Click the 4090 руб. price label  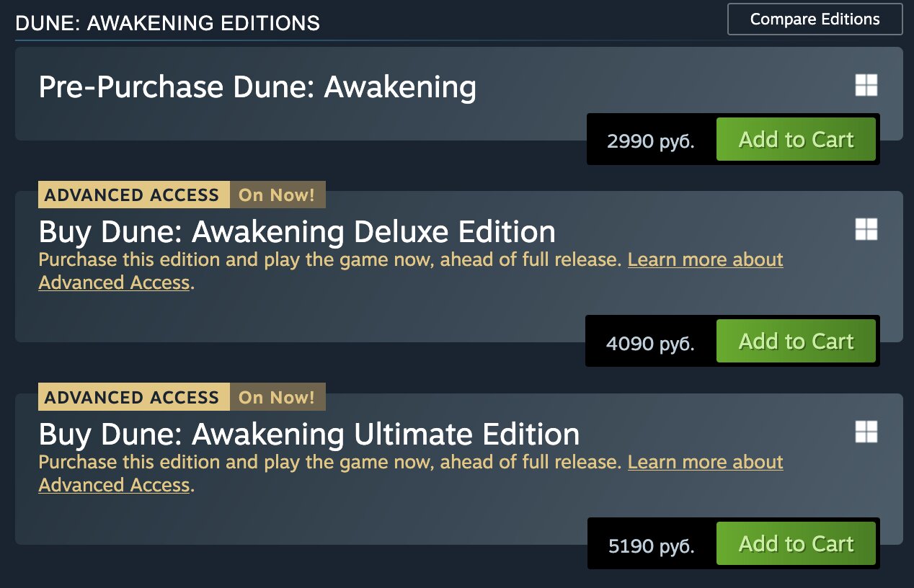649,342
